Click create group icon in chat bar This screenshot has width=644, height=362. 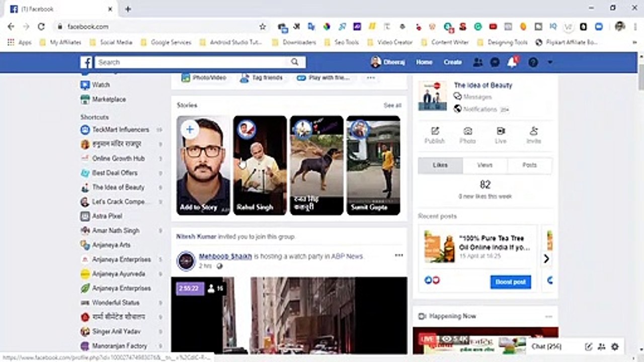pos(602,347)
